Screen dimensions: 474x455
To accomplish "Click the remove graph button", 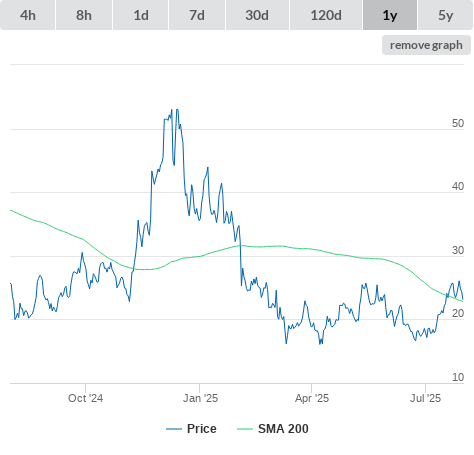I will click(x=426, y=45).
